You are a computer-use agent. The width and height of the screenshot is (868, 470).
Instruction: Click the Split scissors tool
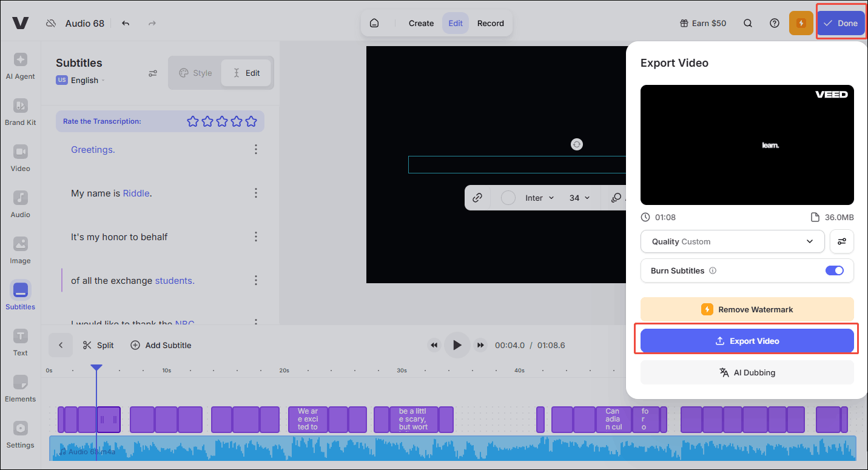pos(98,345)
